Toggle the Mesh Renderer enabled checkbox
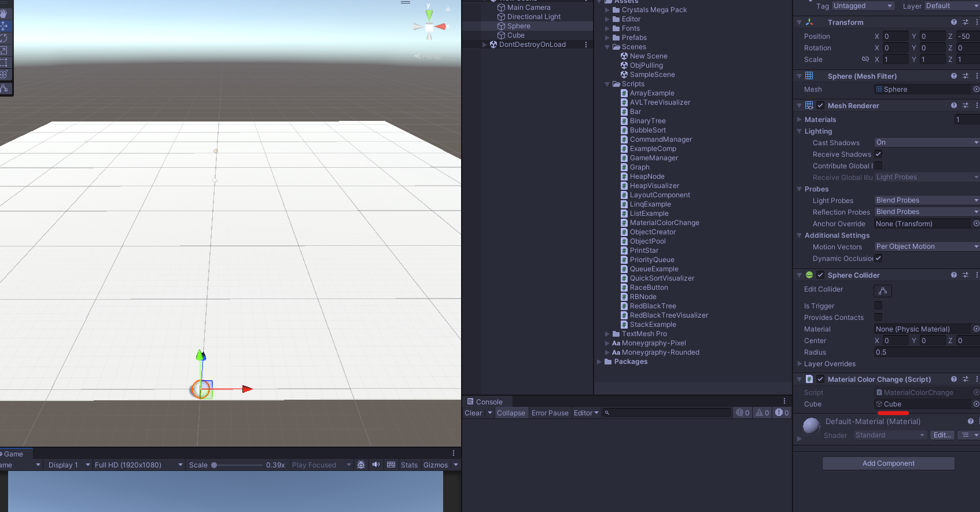Viewport: 980px width, 512px height. (820, 106)
